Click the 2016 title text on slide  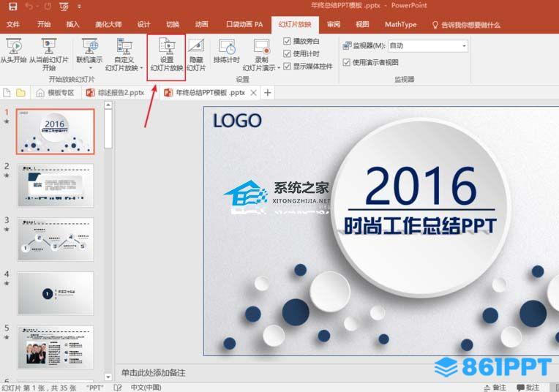click(x=421, y=186)
